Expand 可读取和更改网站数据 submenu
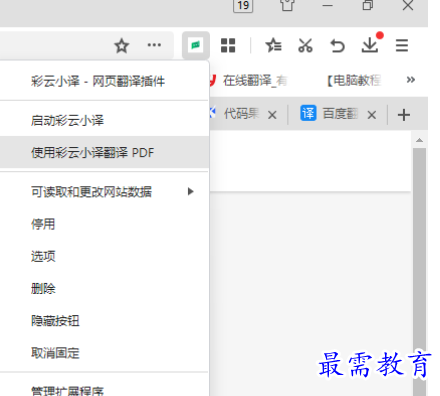The image size is (440, 396). [x=104, y=191]
